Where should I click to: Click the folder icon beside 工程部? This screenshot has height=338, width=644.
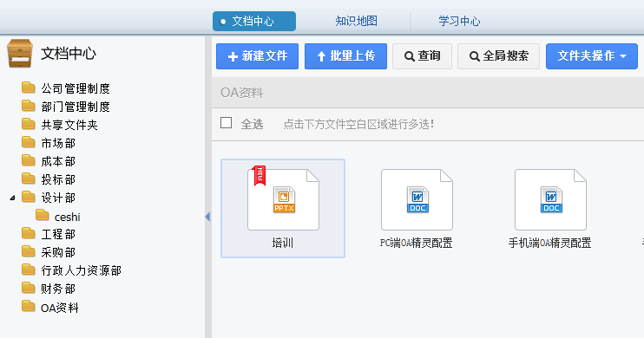point(29,233)
